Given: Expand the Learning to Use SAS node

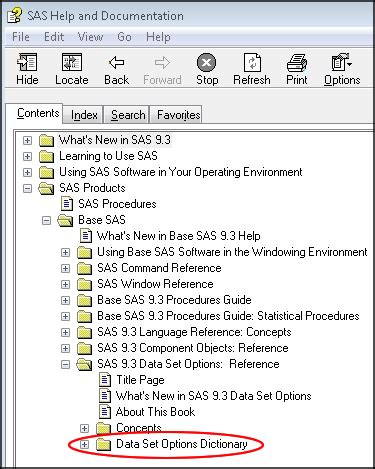Looking at the screenshot, I should pos(27,156).
